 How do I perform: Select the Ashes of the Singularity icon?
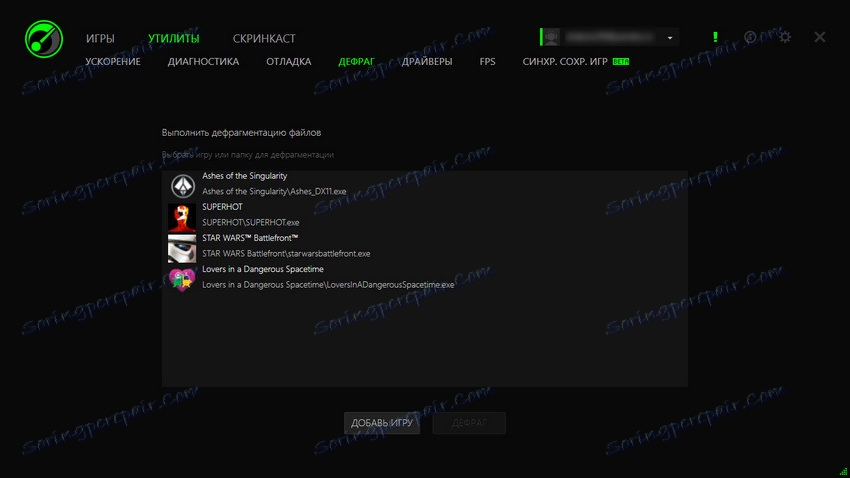pyautogui.click(x=182, y=186)
